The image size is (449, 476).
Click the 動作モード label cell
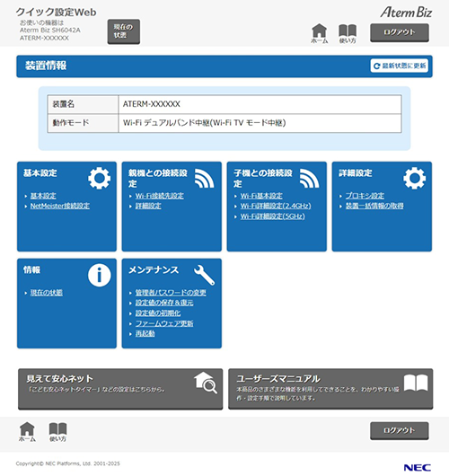pyautogui.click(x=83, y=123)
